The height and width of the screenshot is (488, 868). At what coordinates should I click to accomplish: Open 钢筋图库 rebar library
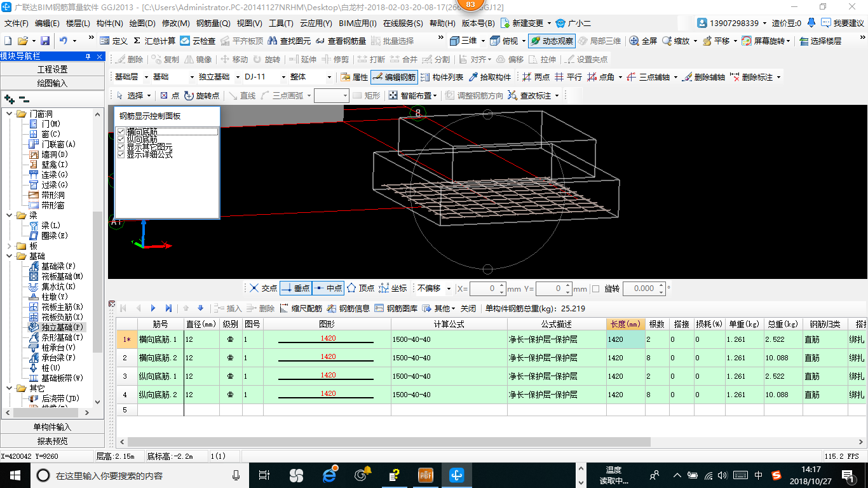click(x=396, y=308)
